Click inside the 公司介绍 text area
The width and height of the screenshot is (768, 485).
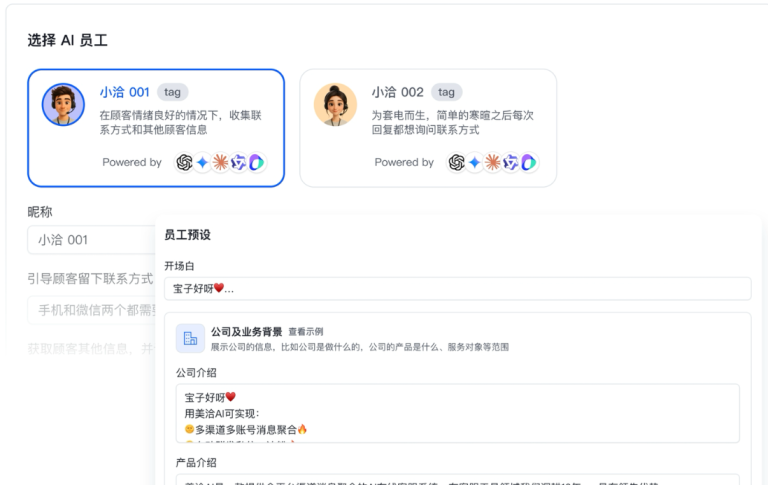457,413
